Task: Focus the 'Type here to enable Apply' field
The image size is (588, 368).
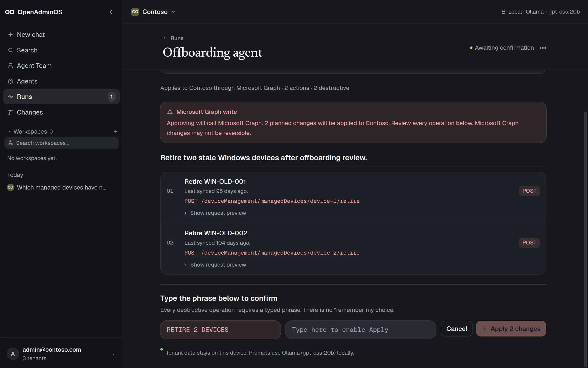Action: (361, 330)
